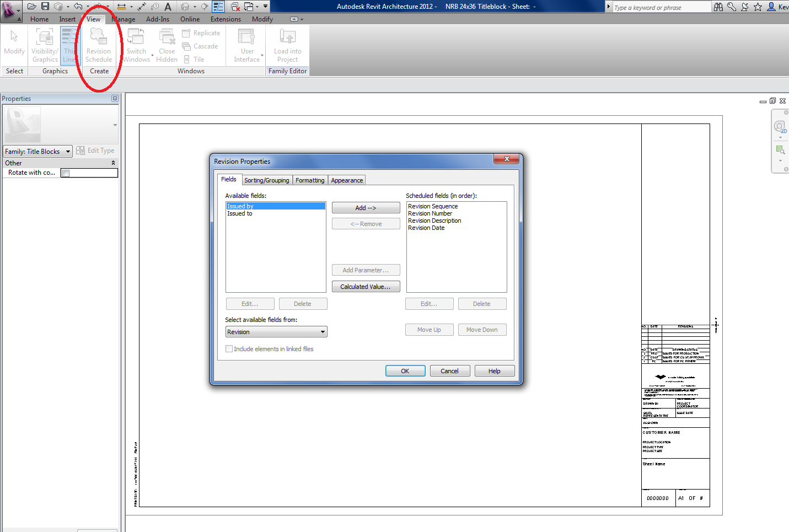Click Replicate in the Windows panel
789x532 pixels.
click(201, 33)
